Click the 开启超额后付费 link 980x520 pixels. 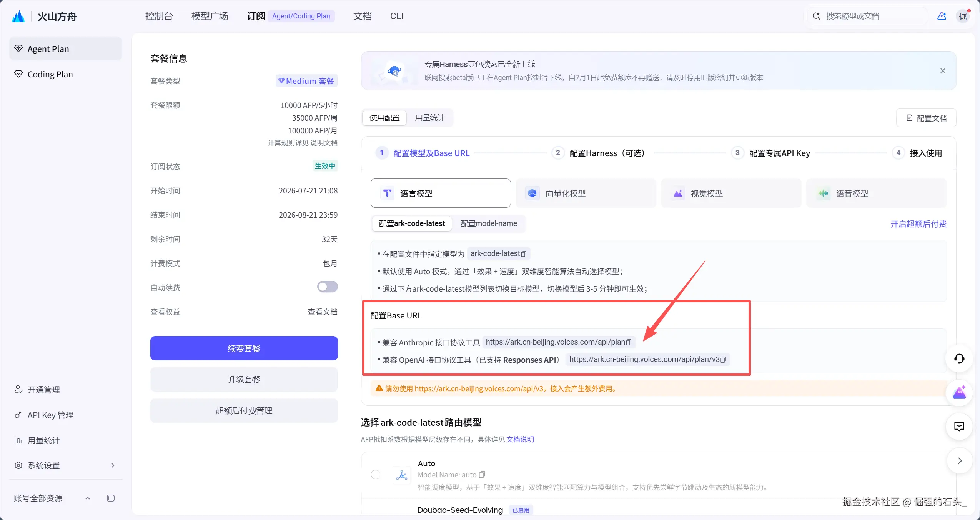click(918, 224)
